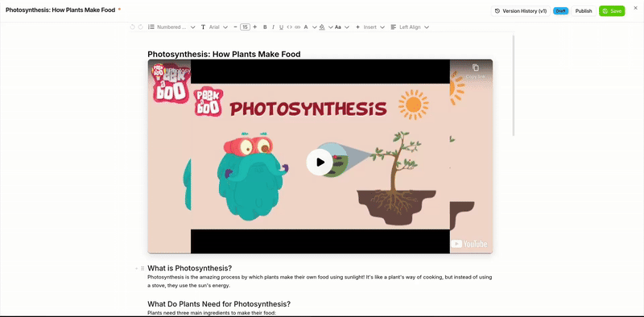
Task: Click the document title heading in editor
Action: point(224,54)
